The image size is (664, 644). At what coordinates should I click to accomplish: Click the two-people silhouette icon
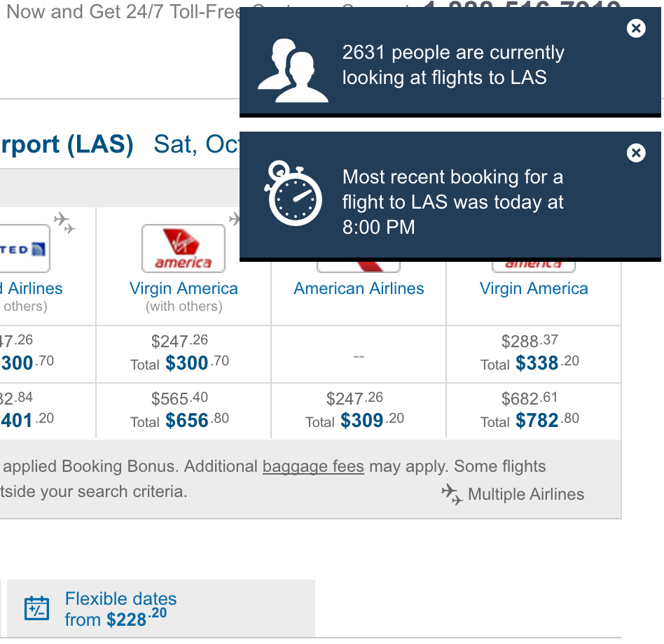click(293, 71)
